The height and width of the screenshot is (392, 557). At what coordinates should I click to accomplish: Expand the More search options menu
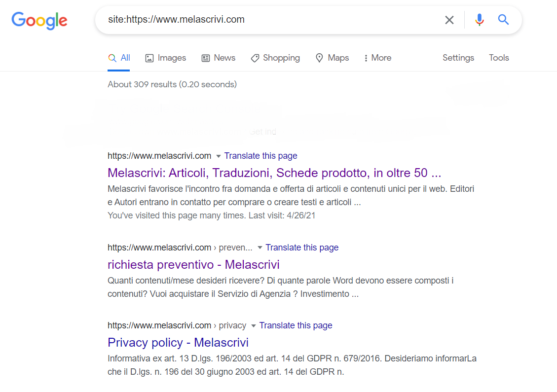[377, 58]
